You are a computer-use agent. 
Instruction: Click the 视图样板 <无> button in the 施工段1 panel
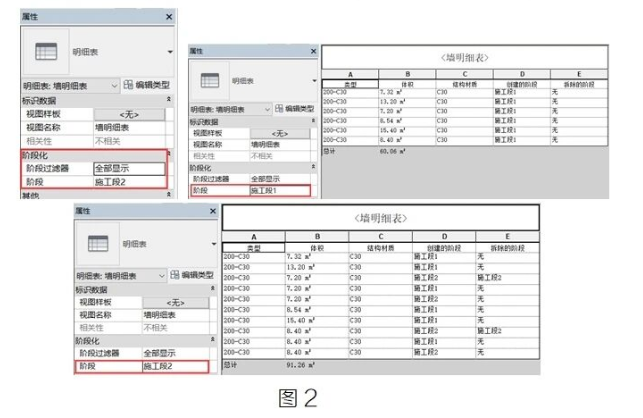pyautogui.click(x=280, y=133)
